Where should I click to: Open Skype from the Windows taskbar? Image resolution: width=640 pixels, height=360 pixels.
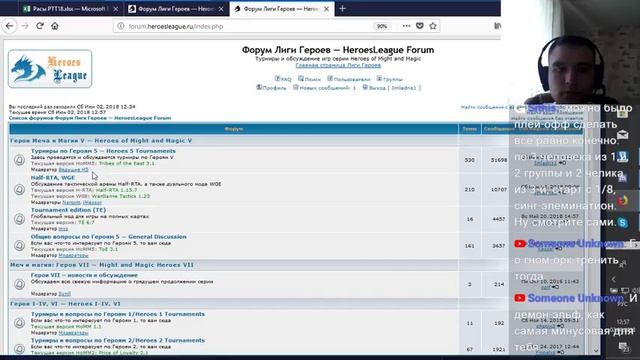click(623, 222)
